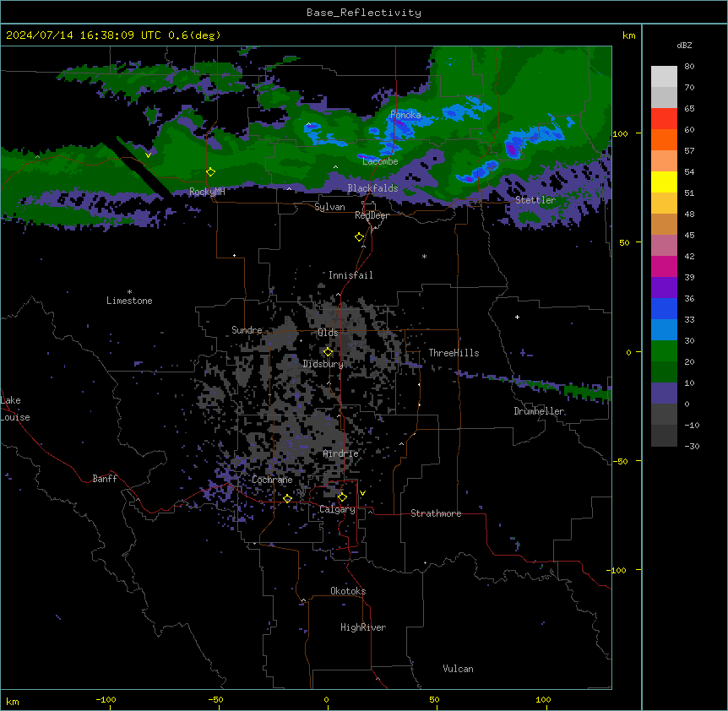Click the Olds label
Image resolution: width=728 pixels, height=711 pixels.
point(328,333)
